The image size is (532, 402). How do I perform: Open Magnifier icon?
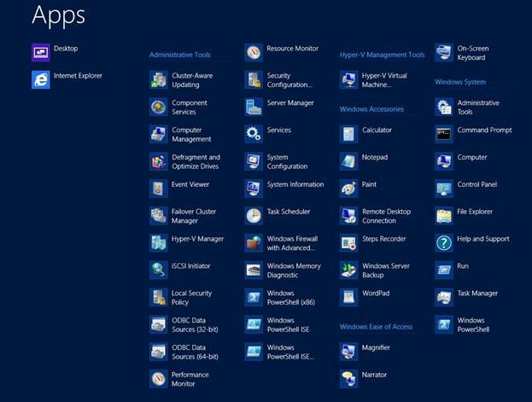[x=348, y=352]
